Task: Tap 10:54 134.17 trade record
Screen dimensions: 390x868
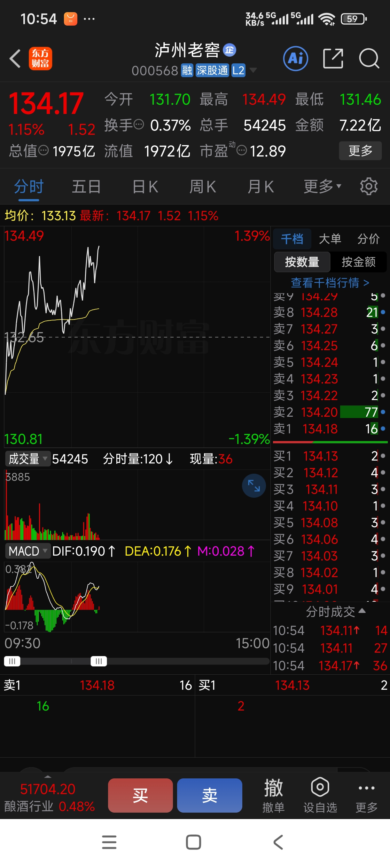Action: 330,665
